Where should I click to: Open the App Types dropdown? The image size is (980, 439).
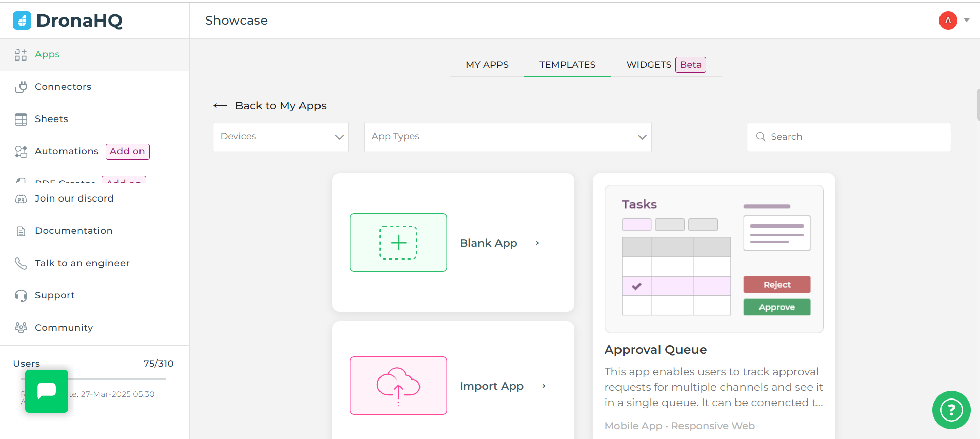[507, 137]
